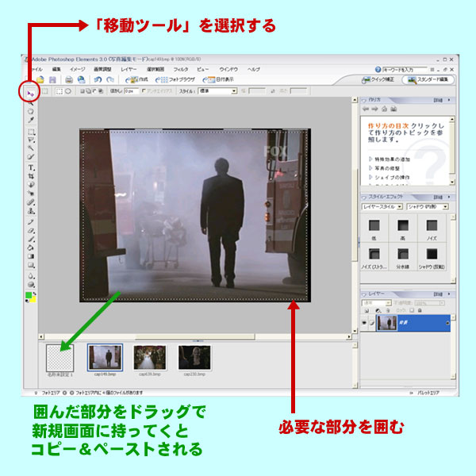The width and height of the screenshot is (476, 476).
Task: Select the Healing Brush bandage tool
Action: coord(31,202)
